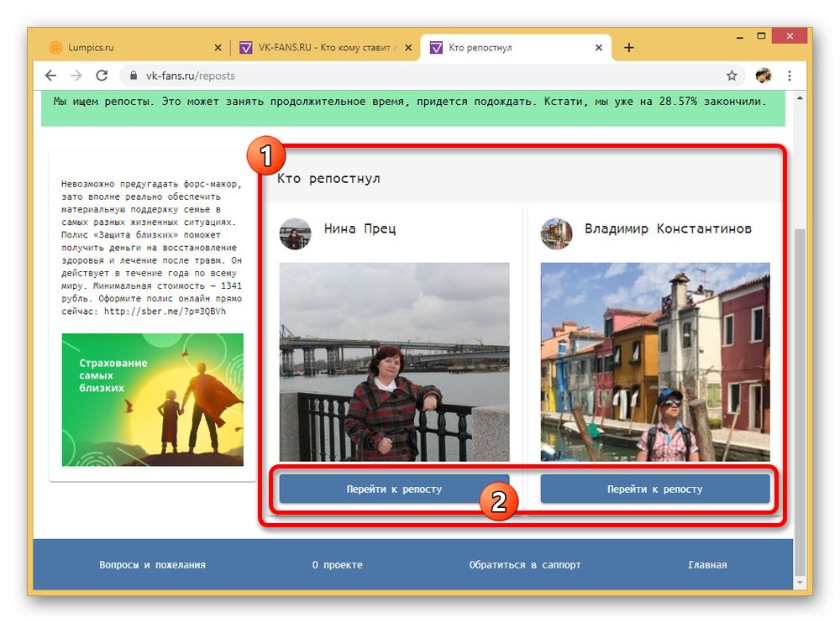This screenshot has height=623, width=840.
Task: Open the Chrome profile avatar
Action: 764,76
